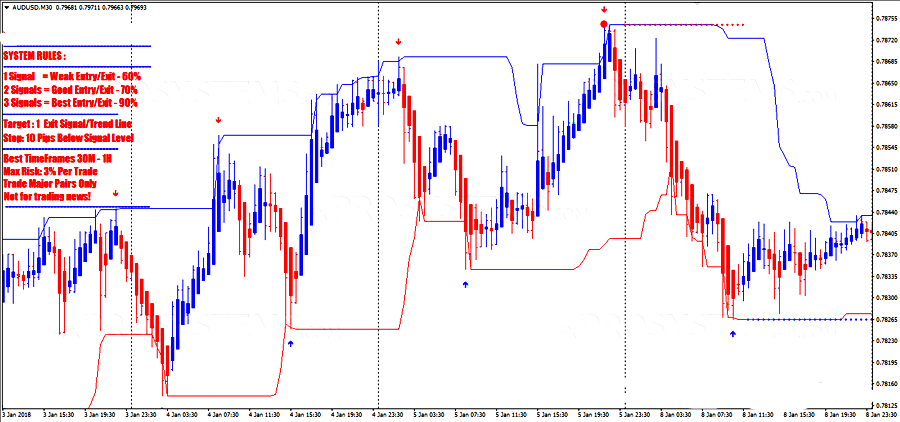Click the 0.78405 price axis label

(x=887, y=234)
